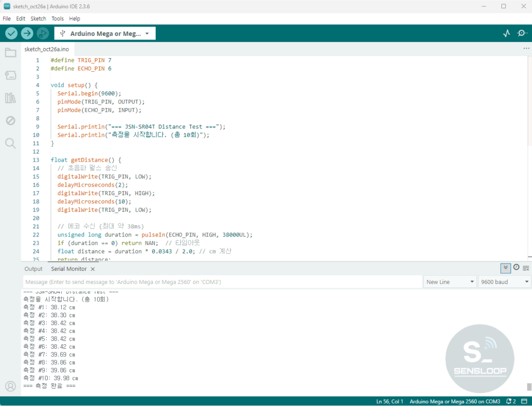Open the 9600 baud rate dropdown
Screen dimensions: 532x406
(504, 282)
